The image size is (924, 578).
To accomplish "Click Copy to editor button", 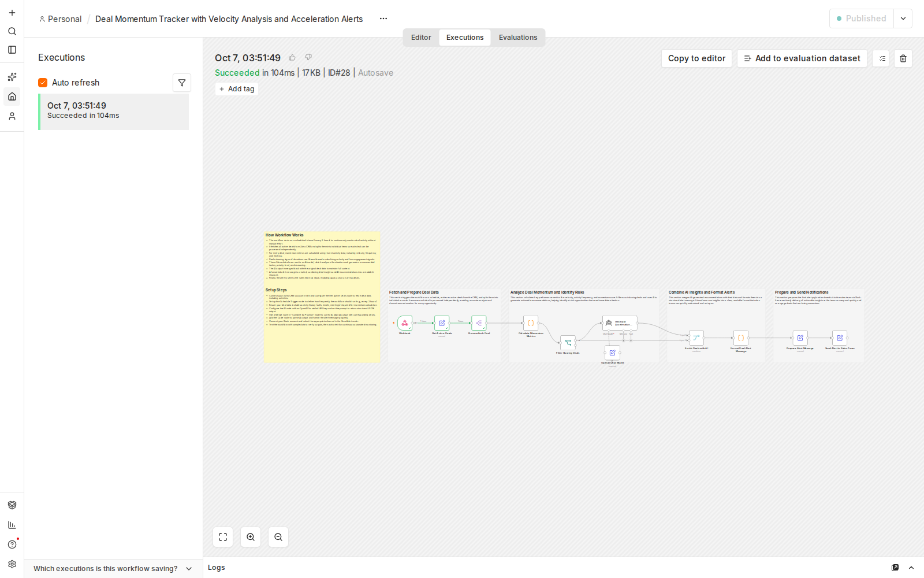I will tap(696, 58).
